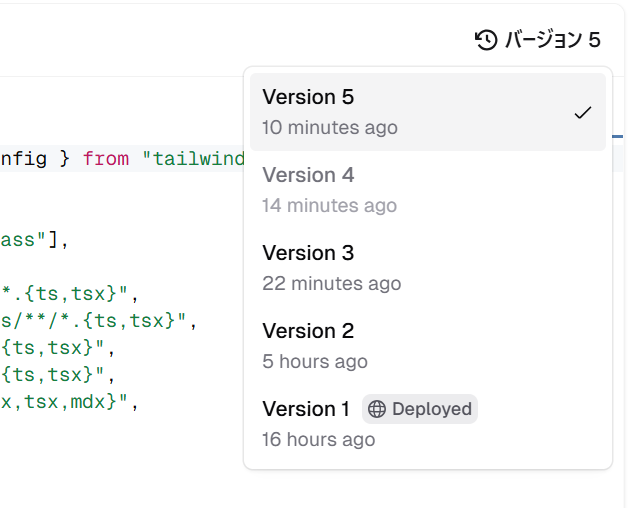Collapse the バージョン 5 version dropdown

[537, 40]
